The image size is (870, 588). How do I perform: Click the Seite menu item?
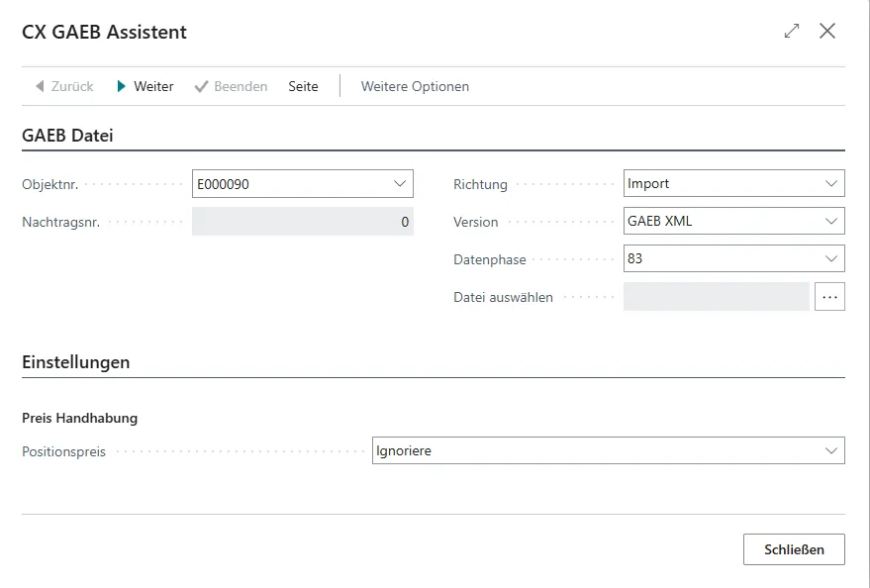click(x=303, y=86)
